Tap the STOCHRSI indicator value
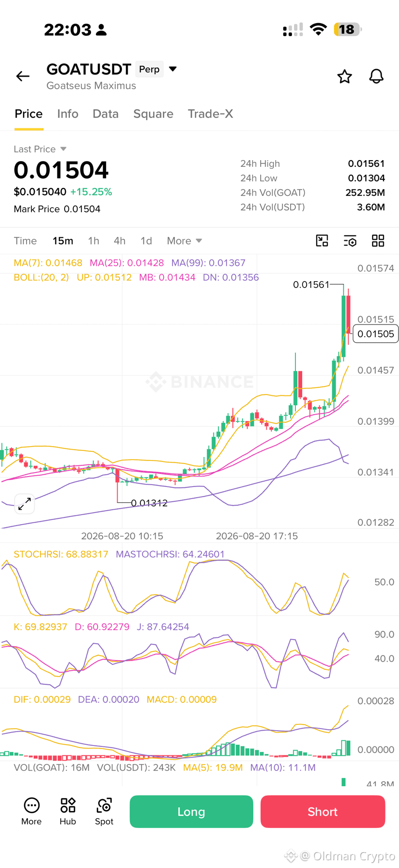The width and height of the screenshot is (399, 868). tap(61, 554)
